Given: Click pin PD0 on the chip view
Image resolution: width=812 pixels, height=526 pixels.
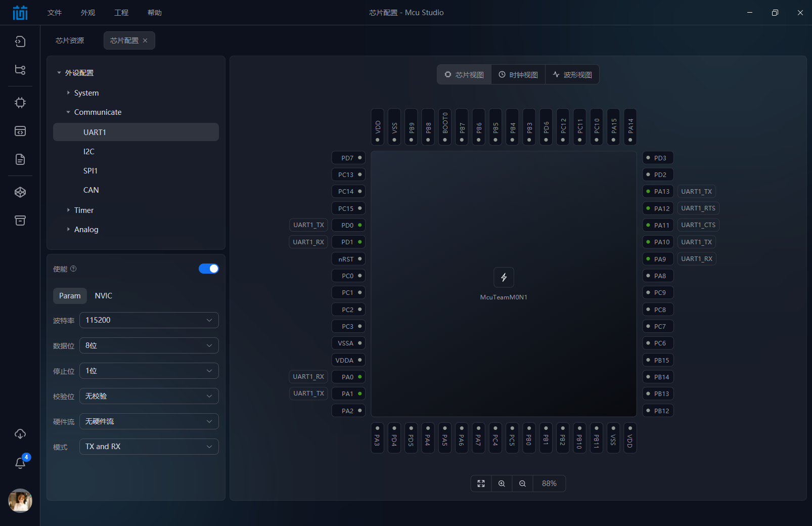Looking at the screenshot, I should [x=348, y=225].
